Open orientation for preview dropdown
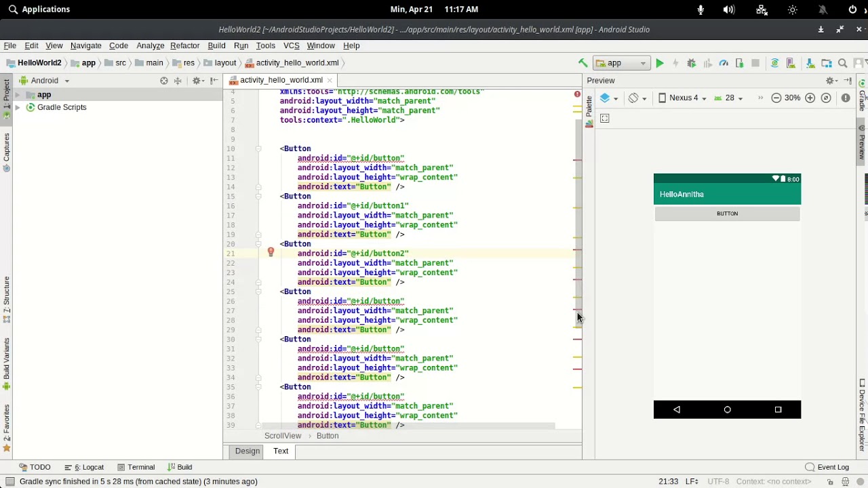 (x=637, y=98)
